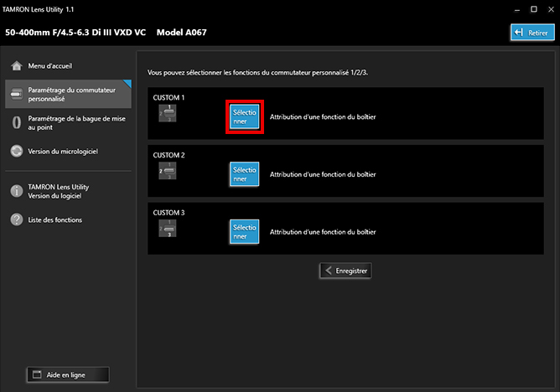Click the custom switch icon in the sidebar

tap(17, 94)
